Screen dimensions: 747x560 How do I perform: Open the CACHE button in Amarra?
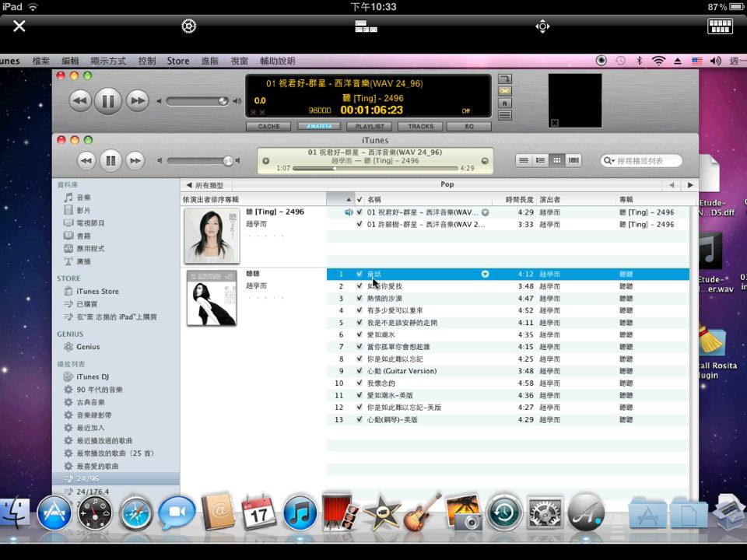coord(268,126)
